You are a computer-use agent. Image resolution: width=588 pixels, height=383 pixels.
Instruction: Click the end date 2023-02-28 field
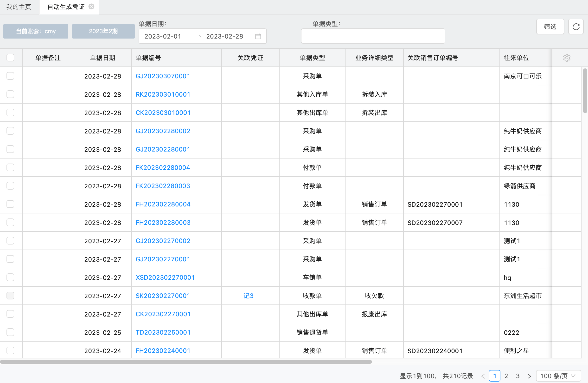[224, 36]
